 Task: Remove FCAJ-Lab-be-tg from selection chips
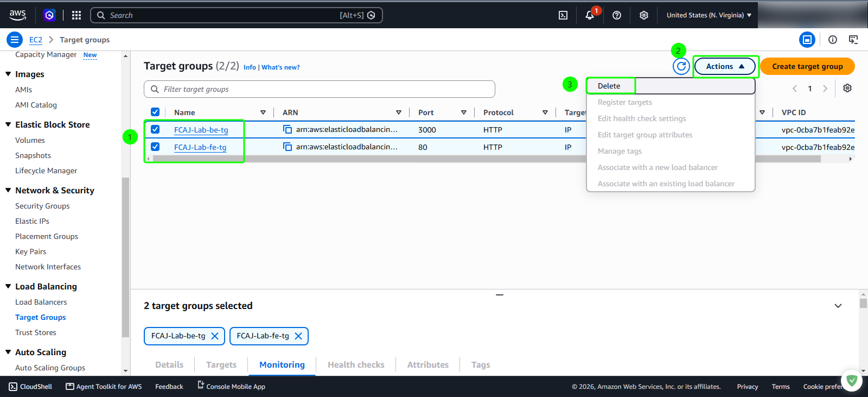[x=215, y=336]
